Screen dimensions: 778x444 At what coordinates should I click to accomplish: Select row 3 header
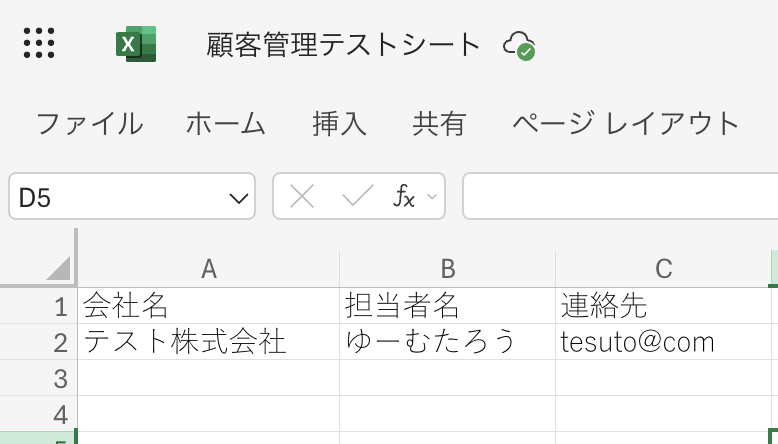[59, 378]
